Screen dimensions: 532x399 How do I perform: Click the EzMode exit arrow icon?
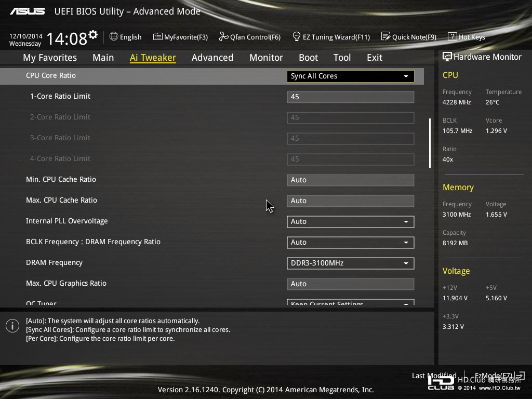coord(520,375)
